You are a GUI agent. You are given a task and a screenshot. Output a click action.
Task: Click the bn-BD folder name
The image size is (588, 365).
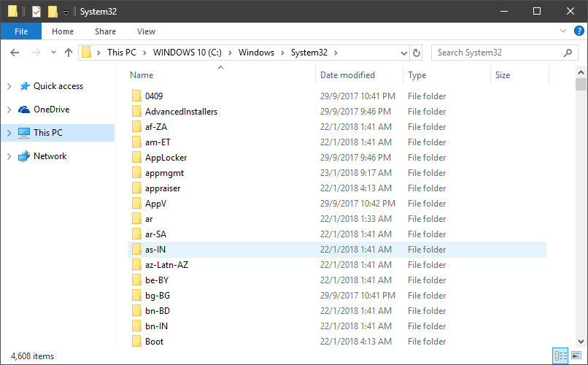(x=158, y=311)
